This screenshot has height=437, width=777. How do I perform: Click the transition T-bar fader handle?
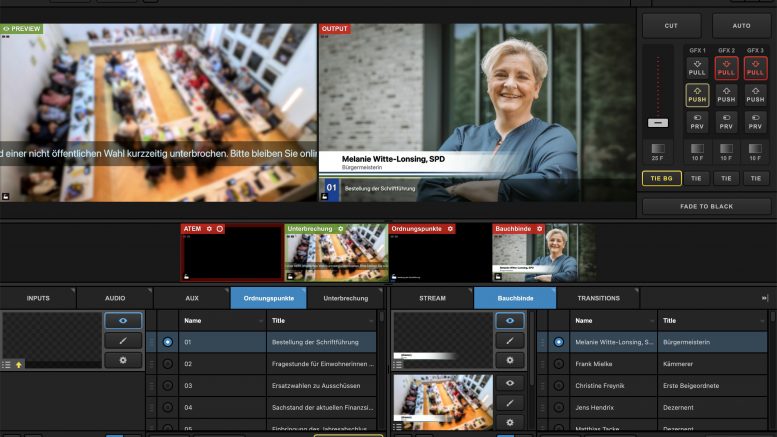click(x=657, y=122)
